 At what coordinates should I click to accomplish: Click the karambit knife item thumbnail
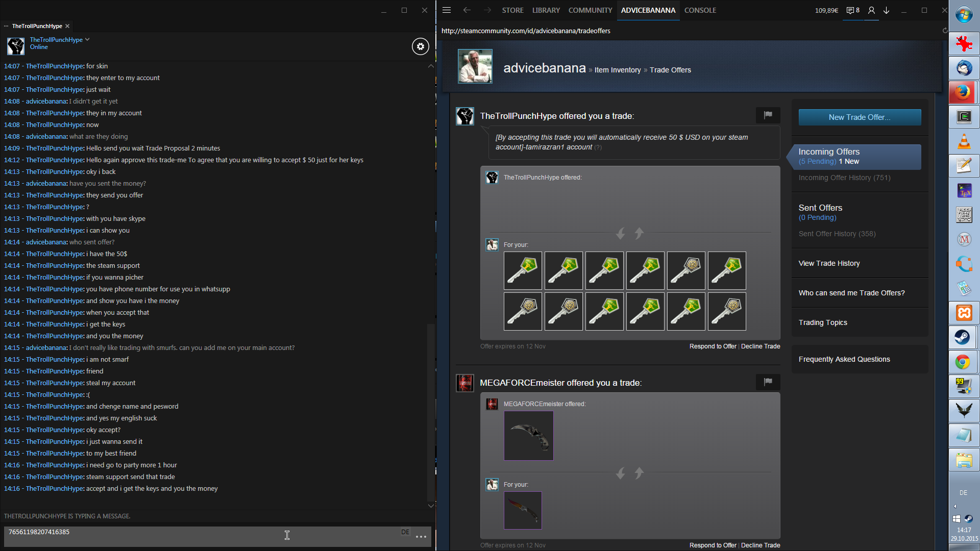click(528, 436)
